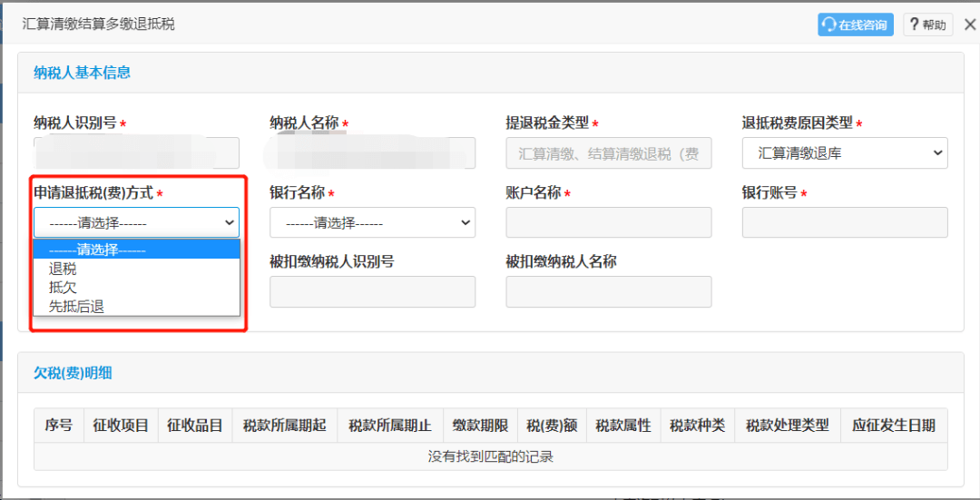Click the 税款所属期起 column header
Screen dimensions: 980x500
click(284, 425)
